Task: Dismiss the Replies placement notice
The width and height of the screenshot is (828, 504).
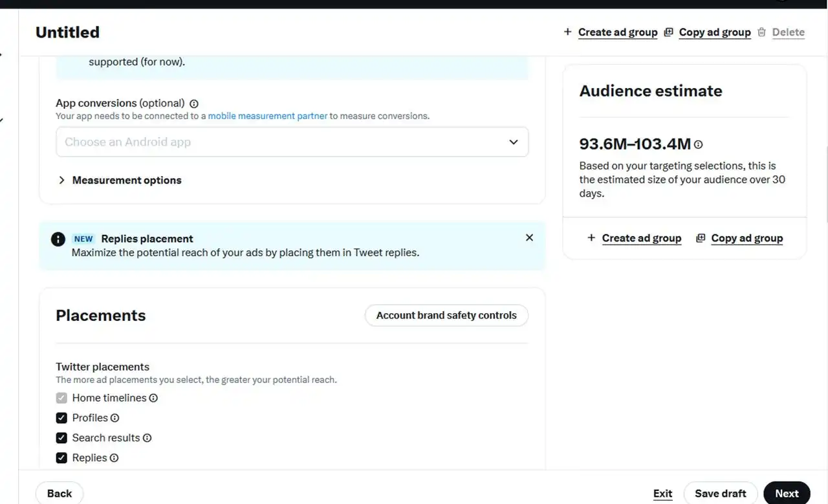Action: [529, 237]
